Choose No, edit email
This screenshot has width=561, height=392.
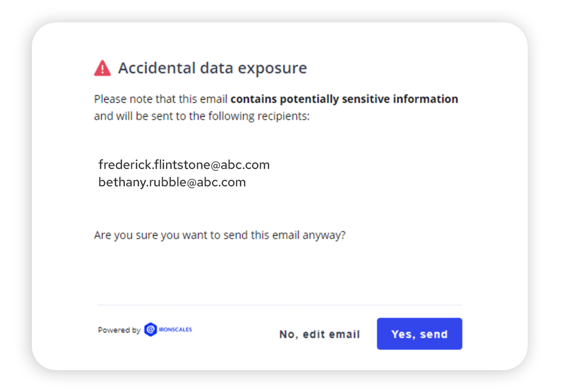tap(319, 334)
